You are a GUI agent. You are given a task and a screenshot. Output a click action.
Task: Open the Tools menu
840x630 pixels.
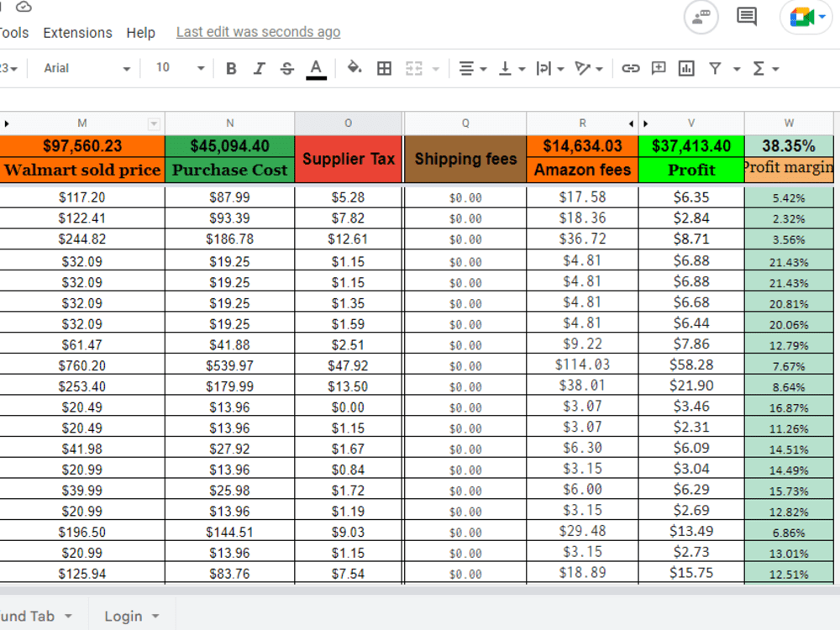[x=14, y=33]
